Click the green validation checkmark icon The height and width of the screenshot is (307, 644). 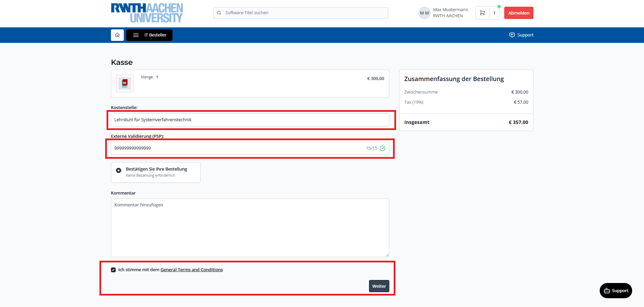tap(383, 148)
